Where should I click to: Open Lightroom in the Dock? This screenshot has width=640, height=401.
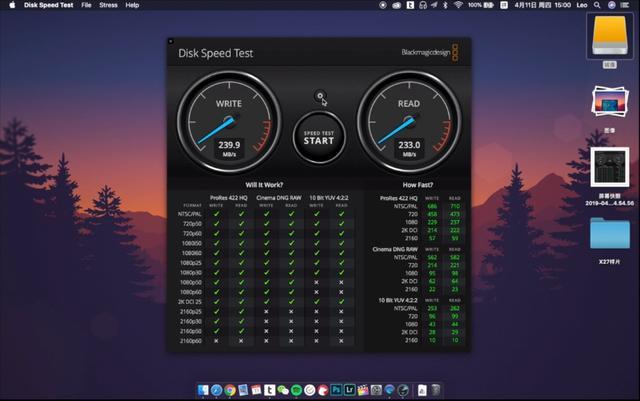(350, 390)
